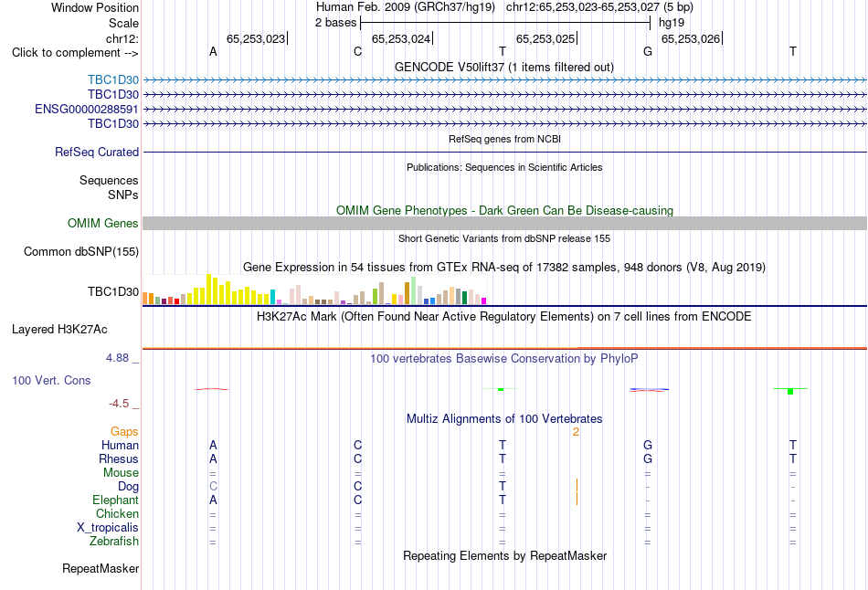Click the 4.88 conservation scale value
This screenshot has width=868, height=590.
pyautogui.click(x=117, y=358)
